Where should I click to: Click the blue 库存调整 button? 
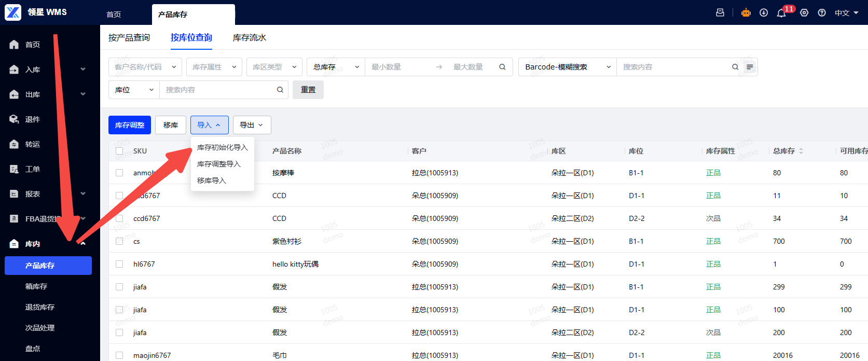(130, 125)
